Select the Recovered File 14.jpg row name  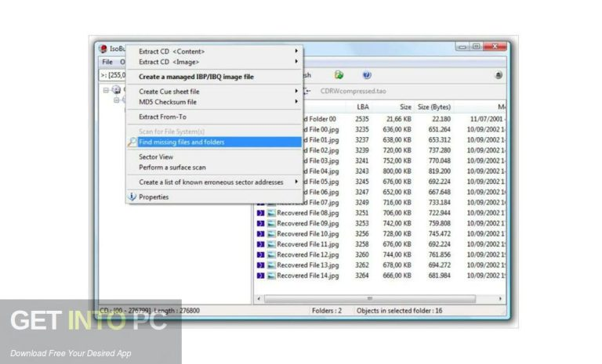(308, 276)
